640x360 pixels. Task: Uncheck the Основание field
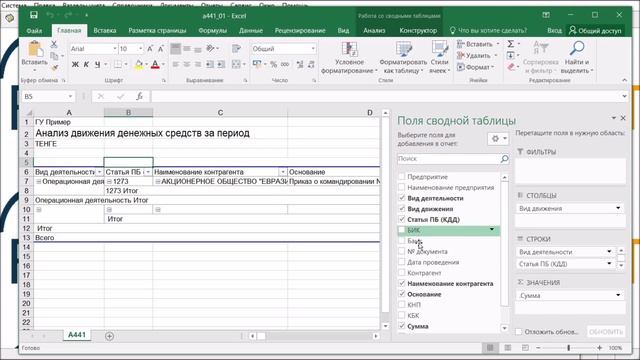click(x=402, y=294)
